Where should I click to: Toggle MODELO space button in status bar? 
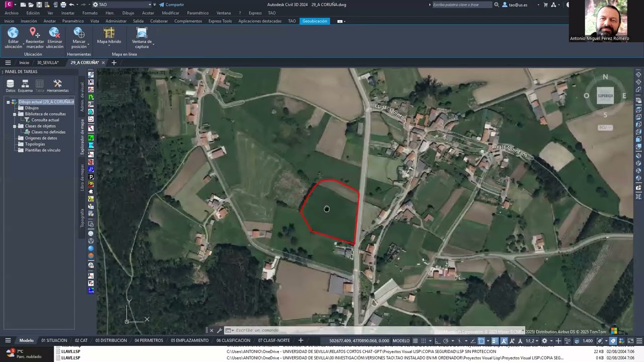pos(401,341)
